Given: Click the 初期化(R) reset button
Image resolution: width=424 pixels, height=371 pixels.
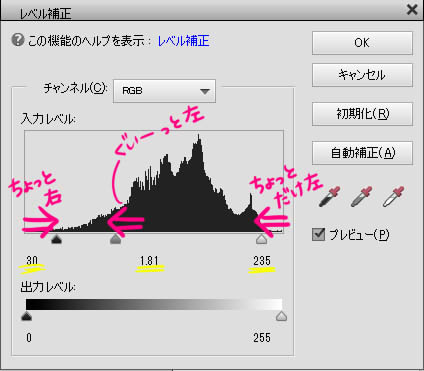Looking at the screenshot, I should [362, 114].
